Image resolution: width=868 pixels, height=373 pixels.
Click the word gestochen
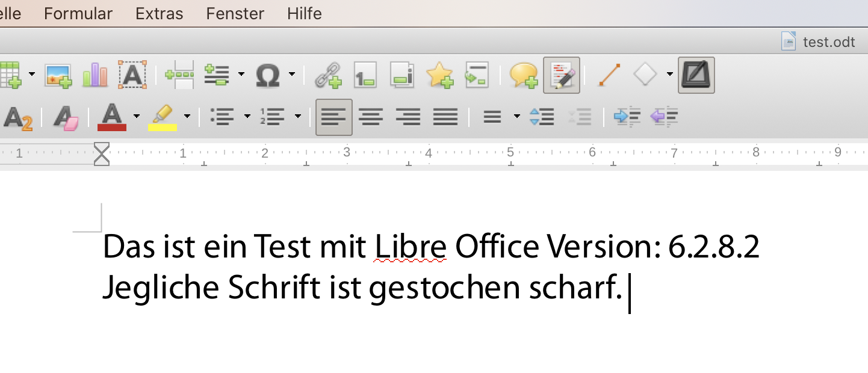coord(445,289)
